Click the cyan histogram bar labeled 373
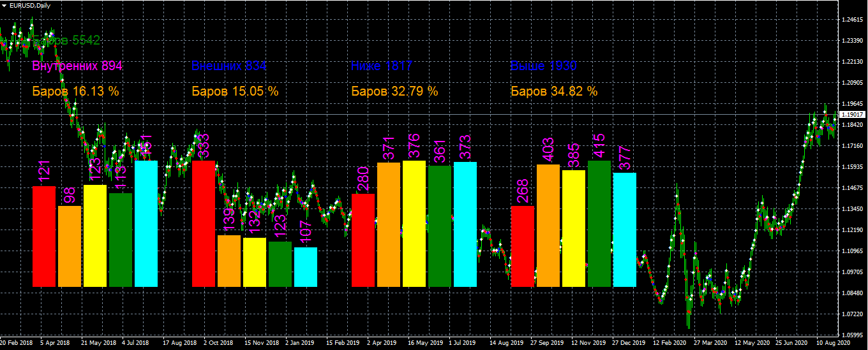 (465, 224)
